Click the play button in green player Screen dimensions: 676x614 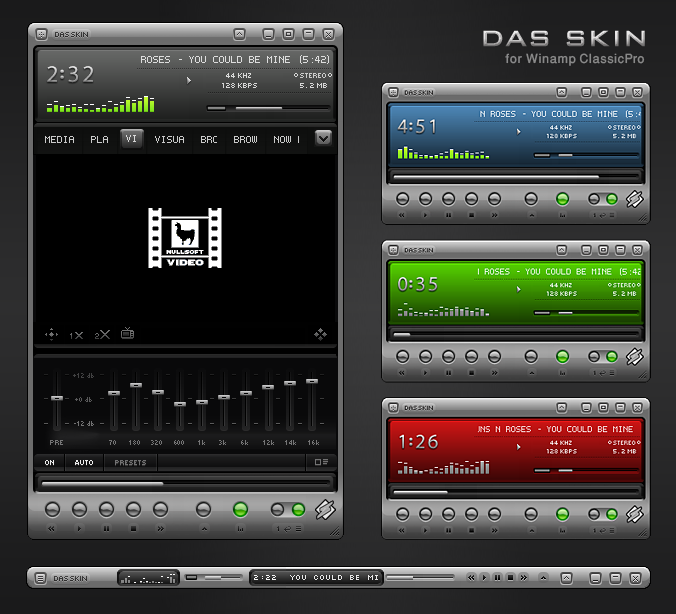(425, 357)
